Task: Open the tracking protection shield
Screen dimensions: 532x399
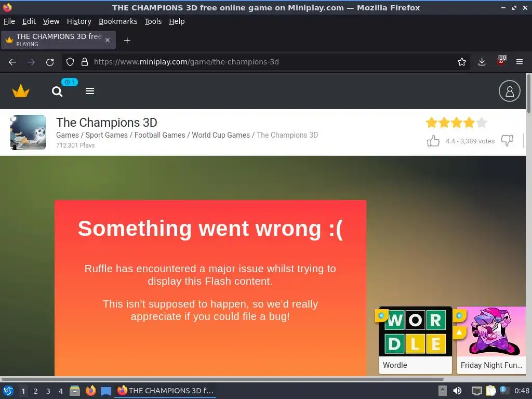Action: 70,62
